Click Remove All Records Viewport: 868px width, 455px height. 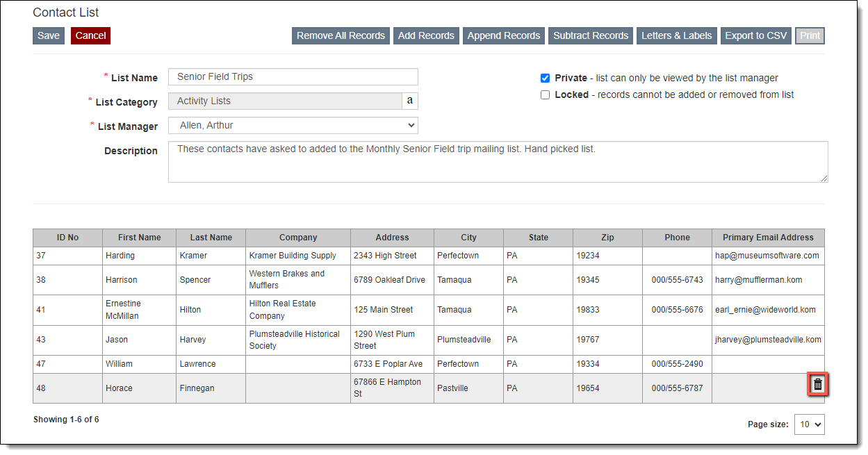tap(341, 36)
